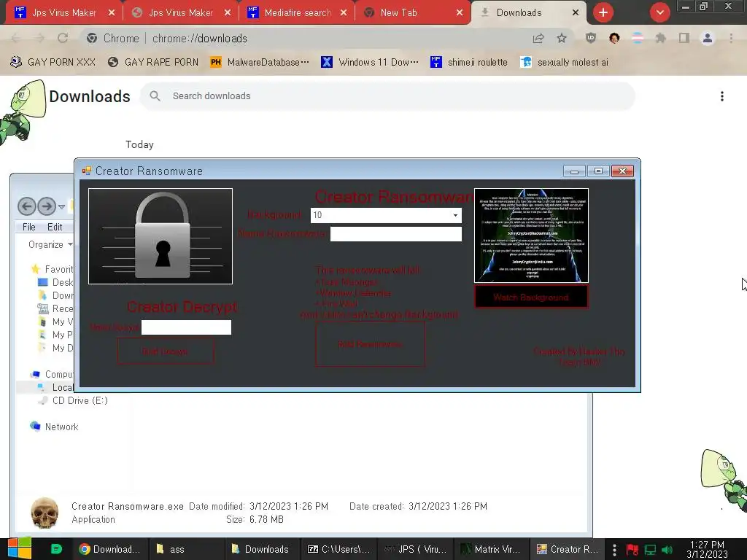Select CD Drive (E:) in Explorer
Viewport: 747px width, 560px height.
pos(74,400)
